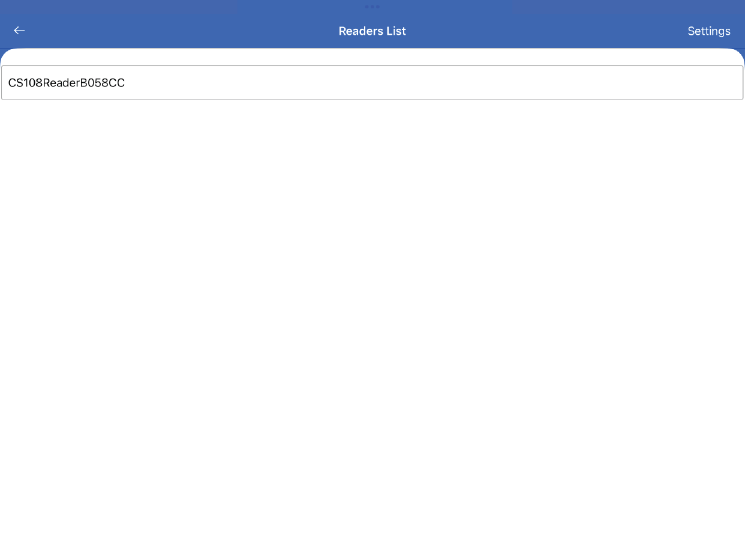
Task: Tap the three dots at top center
Action: coord(372,7)
